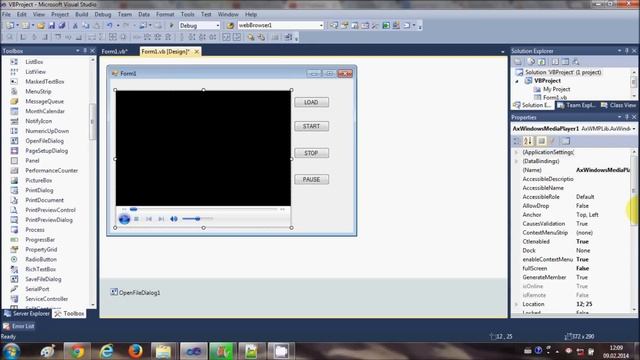Click the media player previous track button

click(x=149, y=219)
